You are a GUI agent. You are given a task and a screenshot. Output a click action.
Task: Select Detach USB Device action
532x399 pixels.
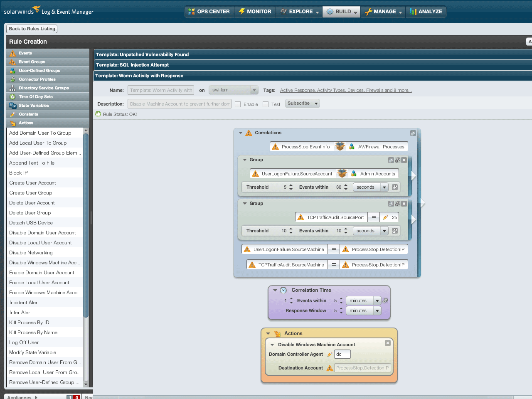[45, 223]
